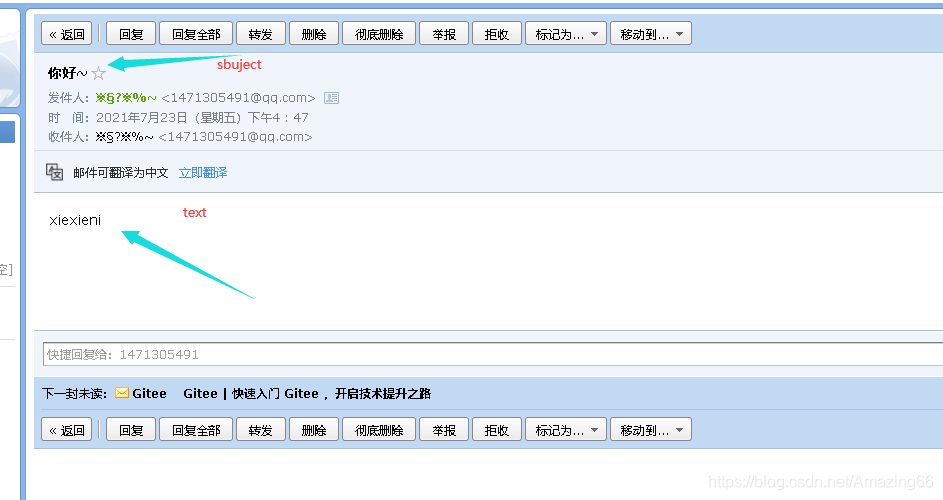Viewport: 943px width, 500px height.
Task: Star the email titled 你好~
Action: 99,73
